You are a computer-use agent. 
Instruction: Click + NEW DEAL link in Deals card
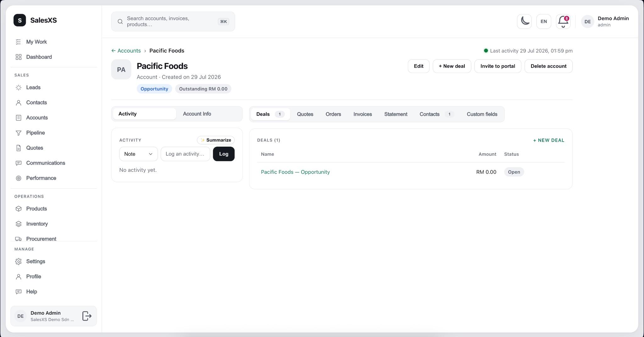click(x=549, y=140)
